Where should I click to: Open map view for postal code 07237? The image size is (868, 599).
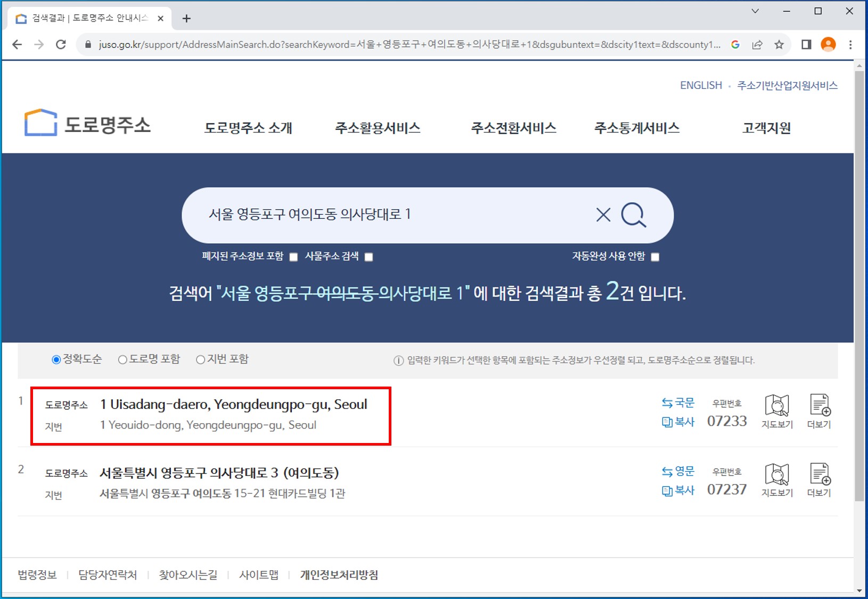click(777, 480)
